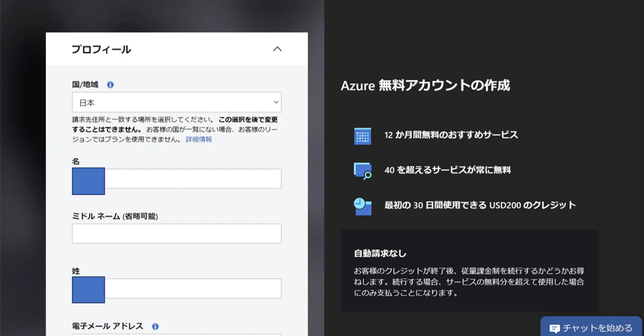Click text 最初の 30 日間使用できる USD200 のクレジット
Image resolution: width=644 pixels, height=336 pixels.
point(480,205)
